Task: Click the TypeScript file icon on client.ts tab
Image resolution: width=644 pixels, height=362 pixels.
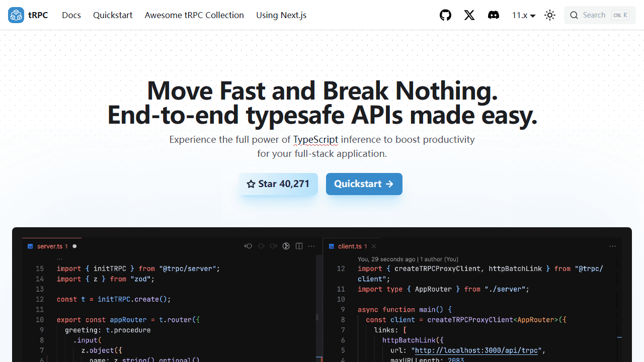Action: pyautogui.click(x=331, y=246)
